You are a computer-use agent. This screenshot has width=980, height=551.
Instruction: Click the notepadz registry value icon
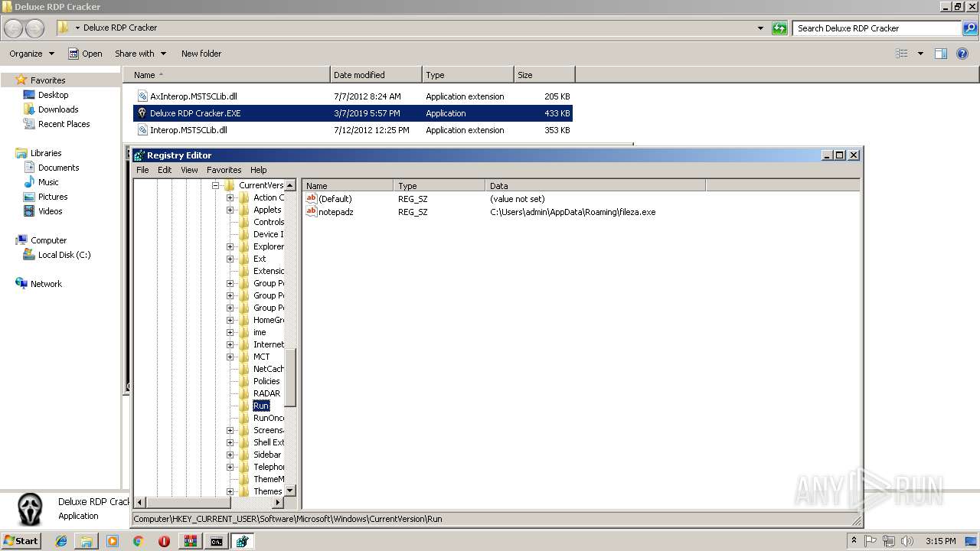[312, 212]
